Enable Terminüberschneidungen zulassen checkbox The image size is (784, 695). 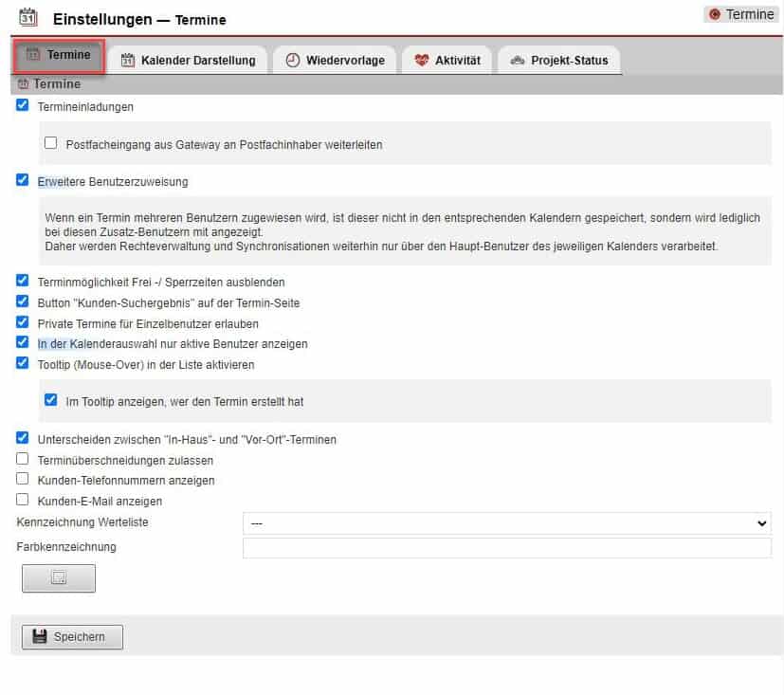click(23, 459)
